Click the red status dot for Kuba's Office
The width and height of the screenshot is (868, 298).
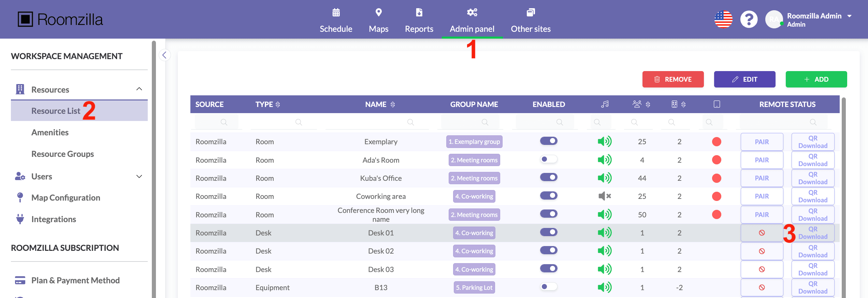pyautogui.click(x=717, y=178)
